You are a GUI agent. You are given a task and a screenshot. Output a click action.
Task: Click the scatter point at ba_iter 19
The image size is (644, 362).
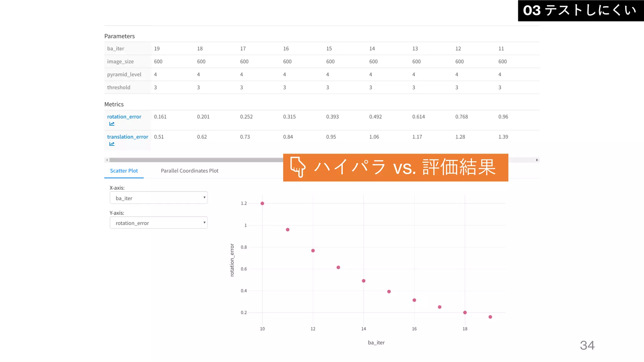pos(490,317)
